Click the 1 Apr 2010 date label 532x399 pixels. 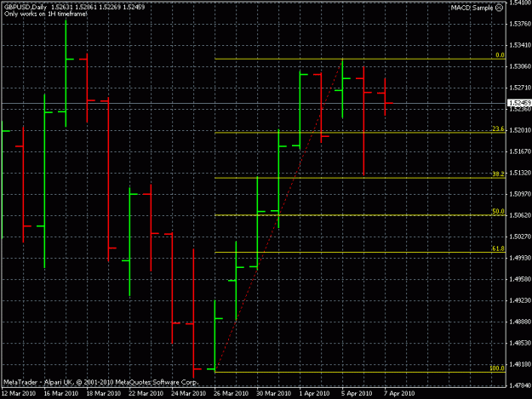point(314,394)
